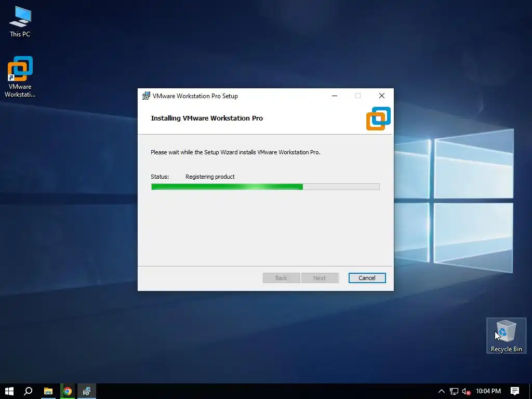Click the Show desktop strip on the taskbar
Screen dimensions: 532x399
click(530, 391)
